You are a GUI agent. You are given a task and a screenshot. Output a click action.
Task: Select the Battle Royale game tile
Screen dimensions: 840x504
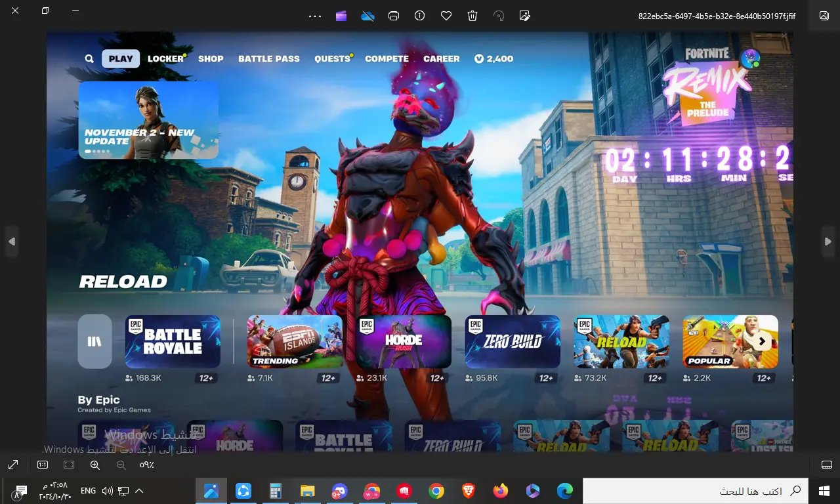click(x=173, y=341)
